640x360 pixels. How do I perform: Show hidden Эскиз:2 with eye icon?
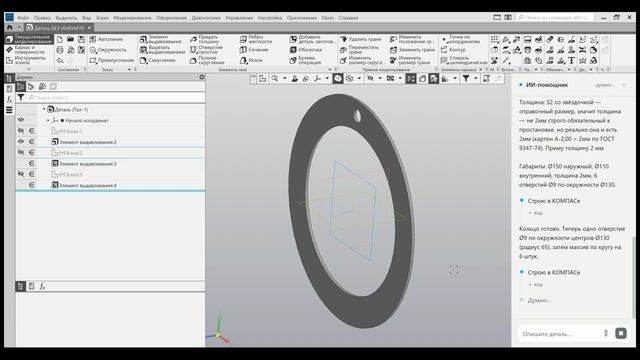coord(21,152)
